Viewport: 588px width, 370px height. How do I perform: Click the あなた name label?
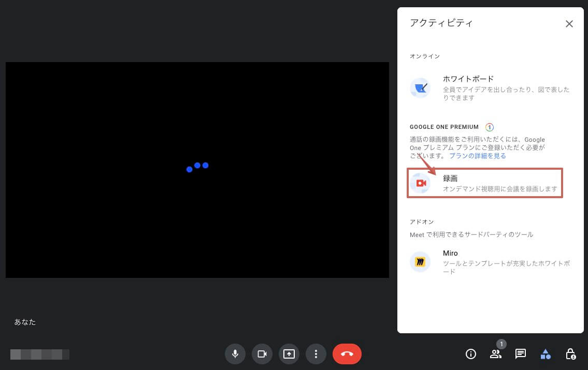25,322
